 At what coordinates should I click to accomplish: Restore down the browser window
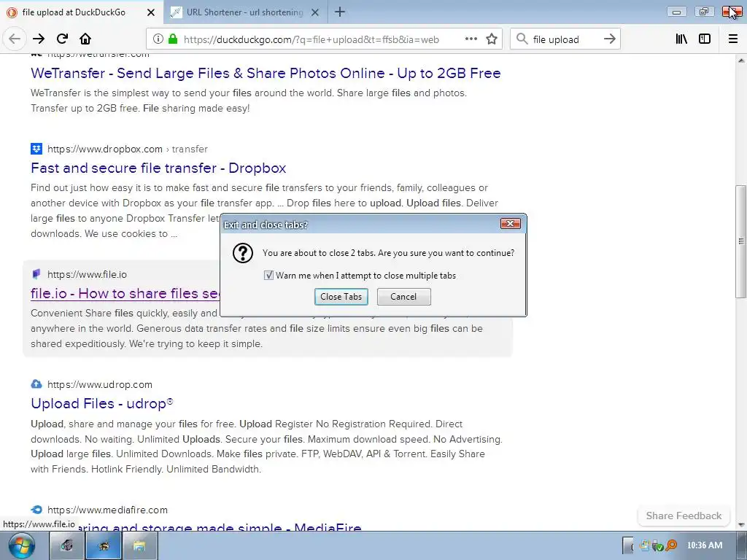(x=704, y=12)
